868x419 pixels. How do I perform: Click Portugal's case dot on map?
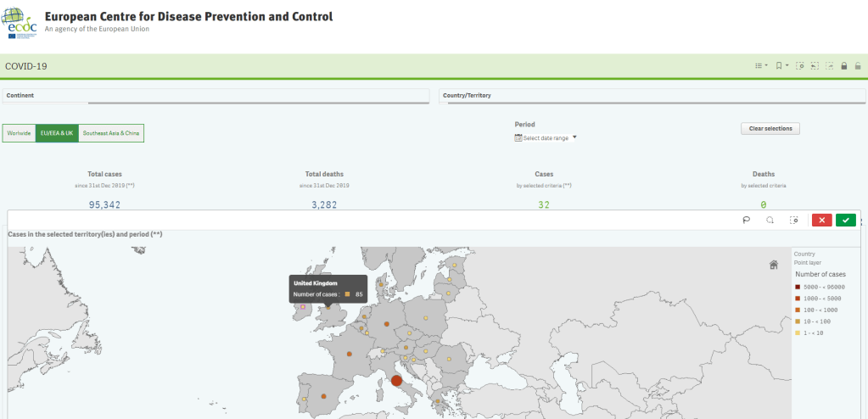304,399
